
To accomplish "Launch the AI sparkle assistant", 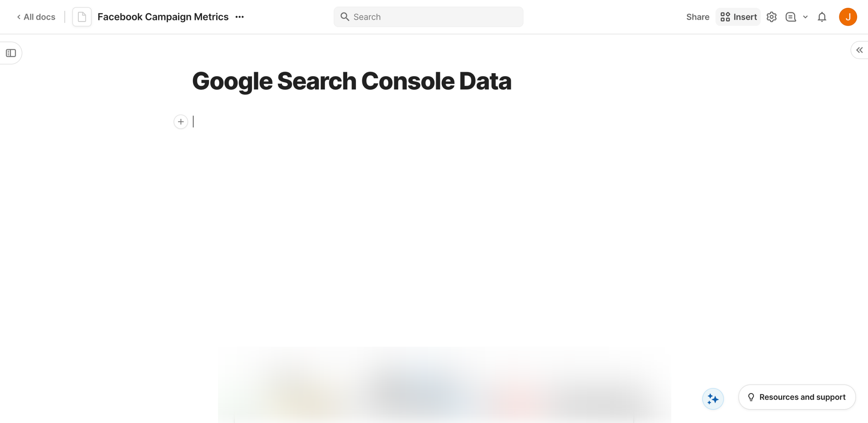I will click(713, 399).
